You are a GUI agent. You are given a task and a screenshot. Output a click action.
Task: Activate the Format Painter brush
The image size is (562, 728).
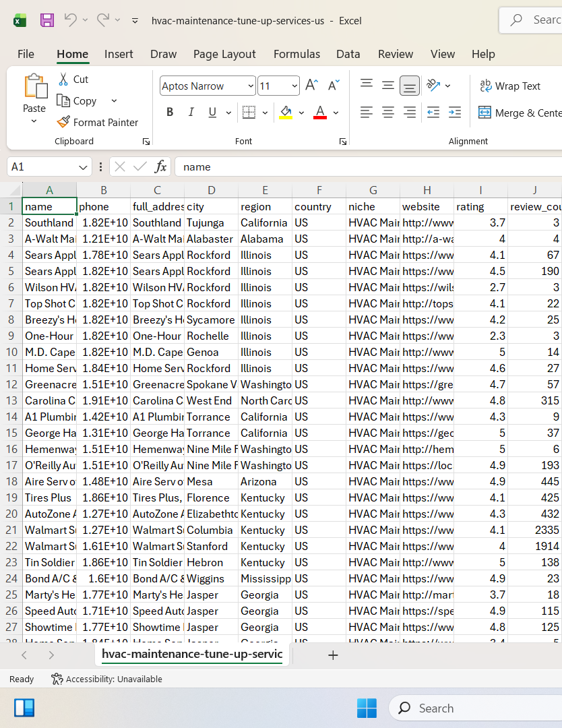[x=63, y=122]
